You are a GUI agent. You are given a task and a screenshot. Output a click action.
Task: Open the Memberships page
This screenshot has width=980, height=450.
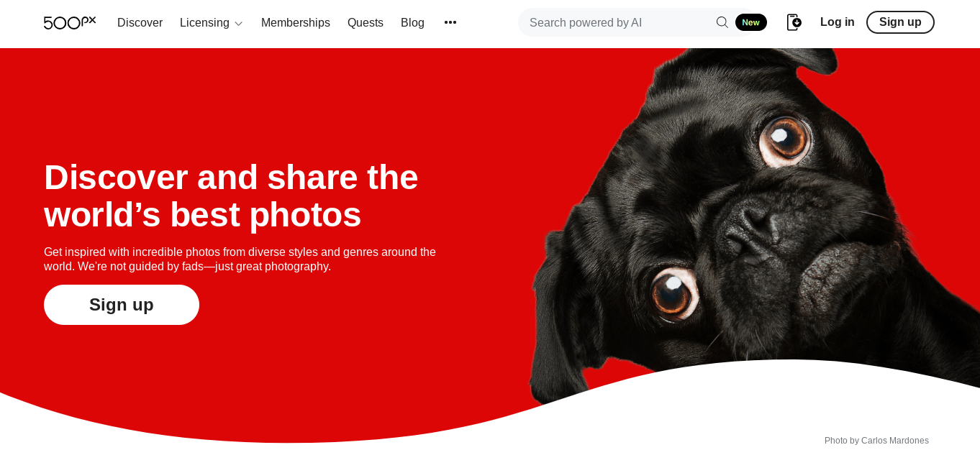point(296,22)
